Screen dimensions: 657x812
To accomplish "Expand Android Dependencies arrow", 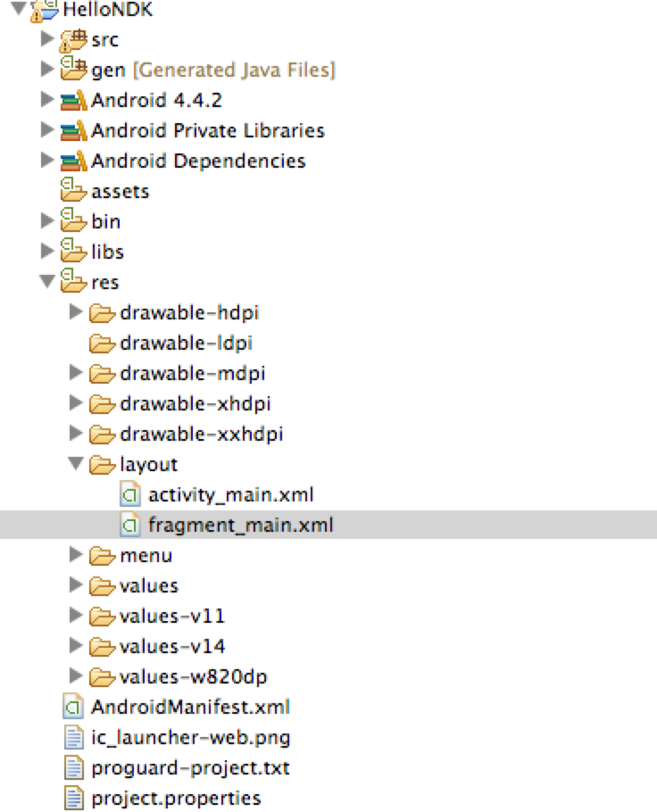I will (x=47, y=160).
